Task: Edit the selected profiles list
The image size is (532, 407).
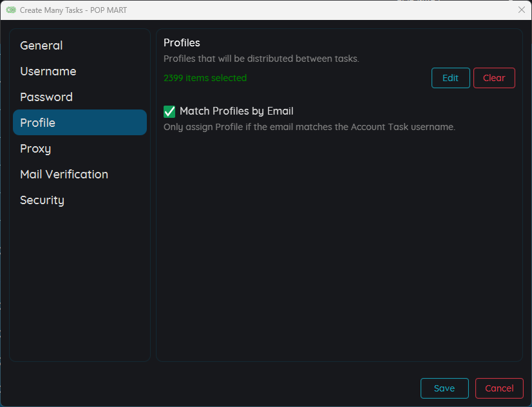Action: [451, 78]
